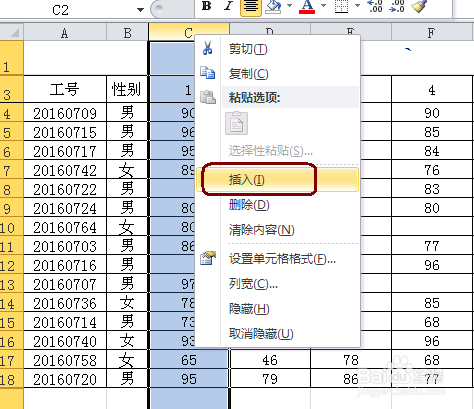Click cell containing 20160717
This screenshot has width=474, height=409.
pyautogui.click(x=65, y=151)
